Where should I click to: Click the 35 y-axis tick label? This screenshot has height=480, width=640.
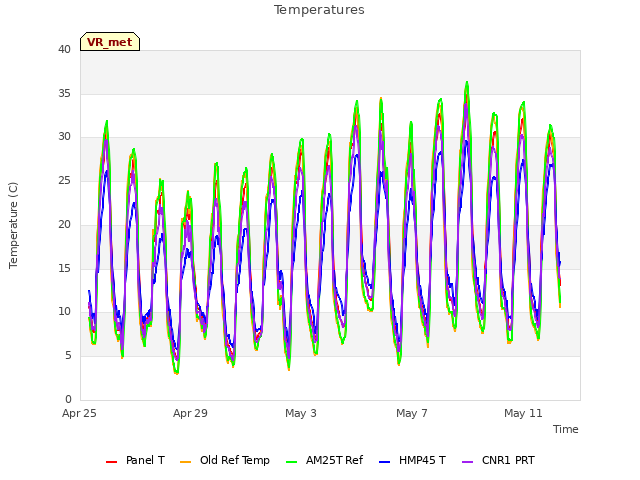[x=64, y=93]
